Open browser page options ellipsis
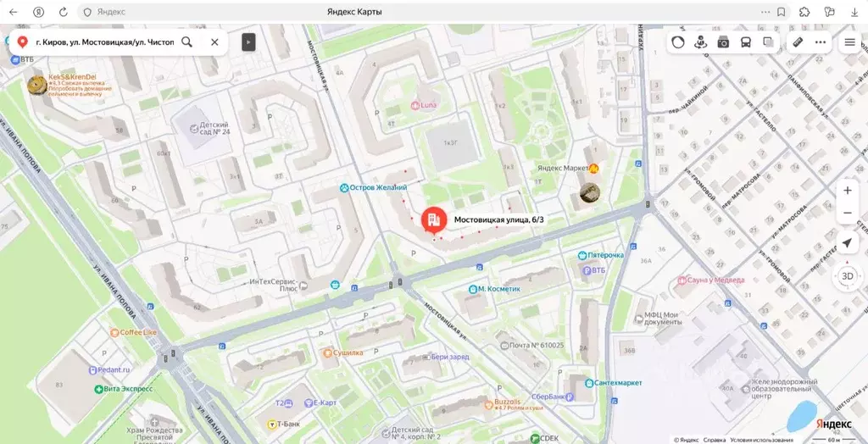This screenshot has width=868, height=444. point(765,12)
